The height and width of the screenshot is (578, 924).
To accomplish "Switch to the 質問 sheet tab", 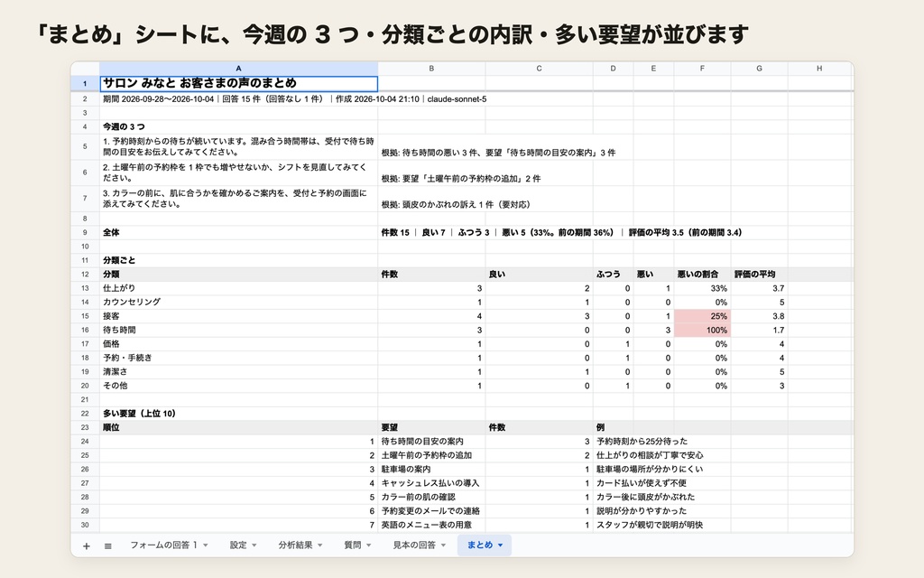I will (x=353, y=545).
